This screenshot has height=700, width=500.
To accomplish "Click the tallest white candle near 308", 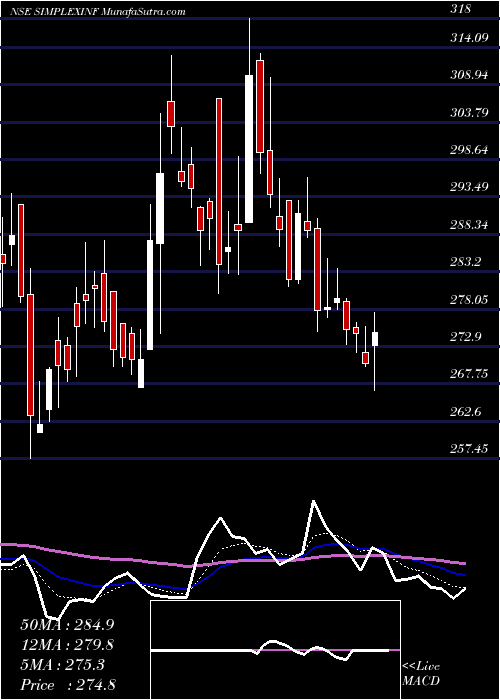I will point(249,149).
